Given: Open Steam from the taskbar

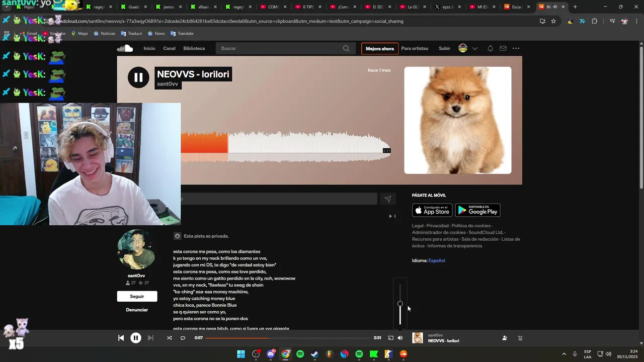Looking at the screenshot, I should (x=315, y=354).
